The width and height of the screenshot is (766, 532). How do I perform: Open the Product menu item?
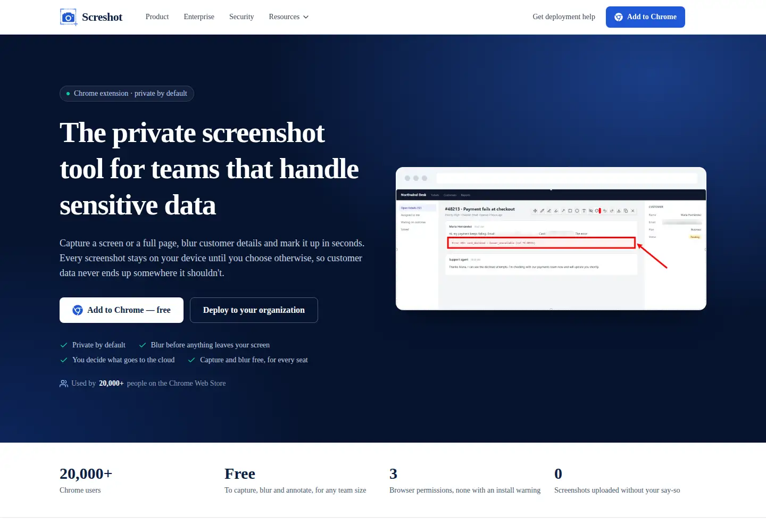click(157, 17)
